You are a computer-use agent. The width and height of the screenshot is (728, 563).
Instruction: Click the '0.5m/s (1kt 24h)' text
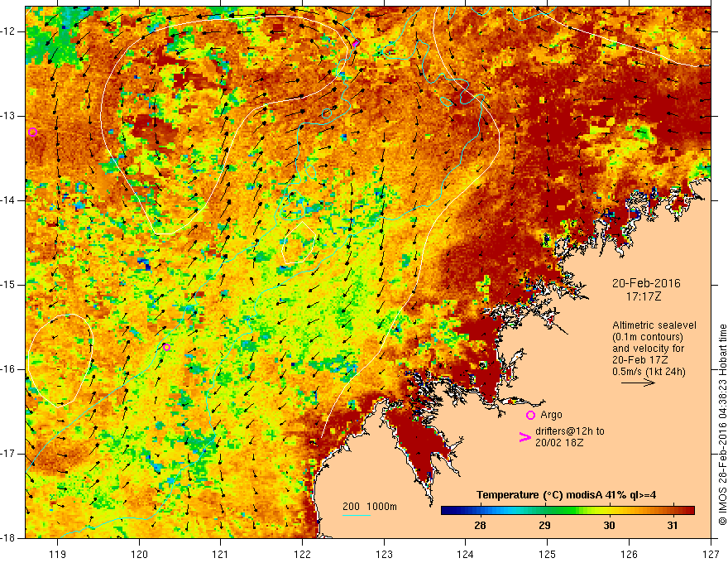tap(649, 371)
